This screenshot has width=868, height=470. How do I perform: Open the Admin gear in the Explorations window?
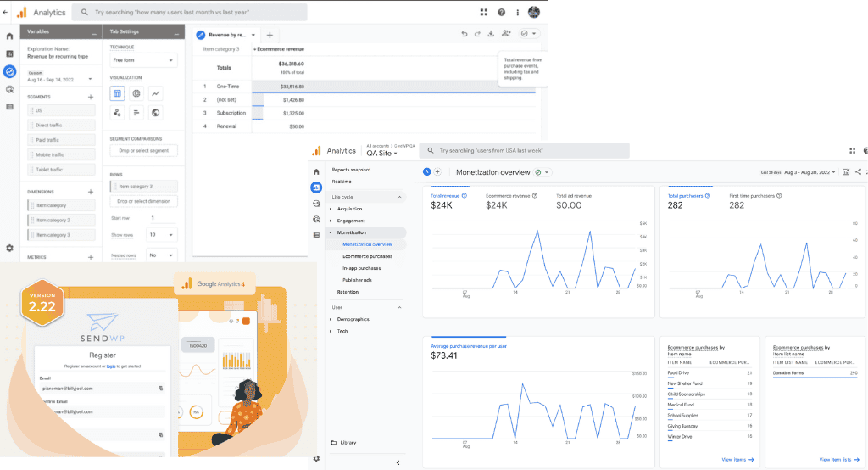tap(9, 249)
